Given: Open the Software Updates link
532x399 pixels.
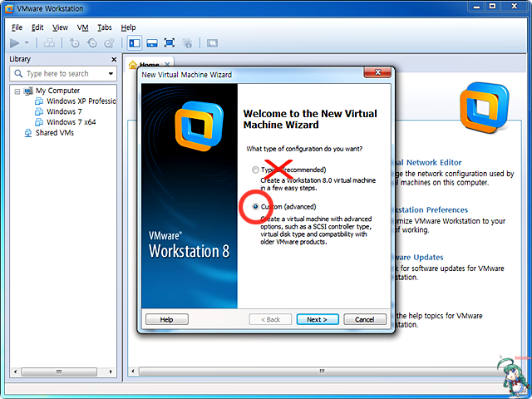Looking at the screenshot, I should 420,257.
